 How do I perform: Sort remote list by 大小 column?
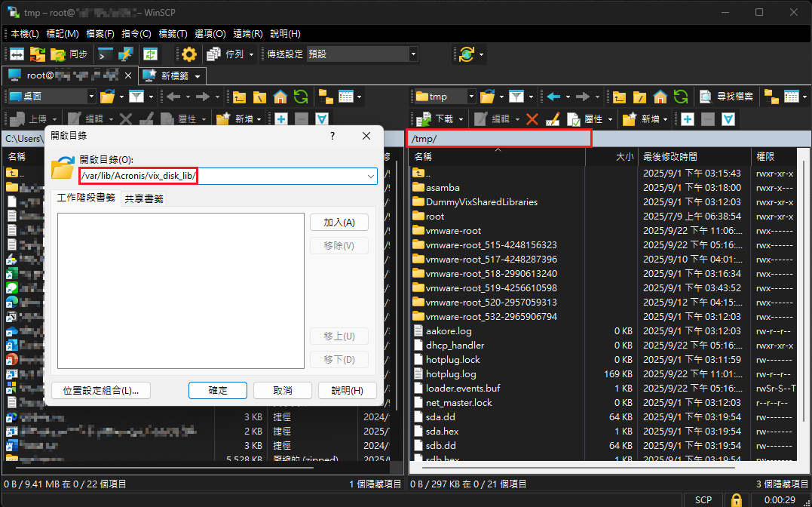point(611,157)
